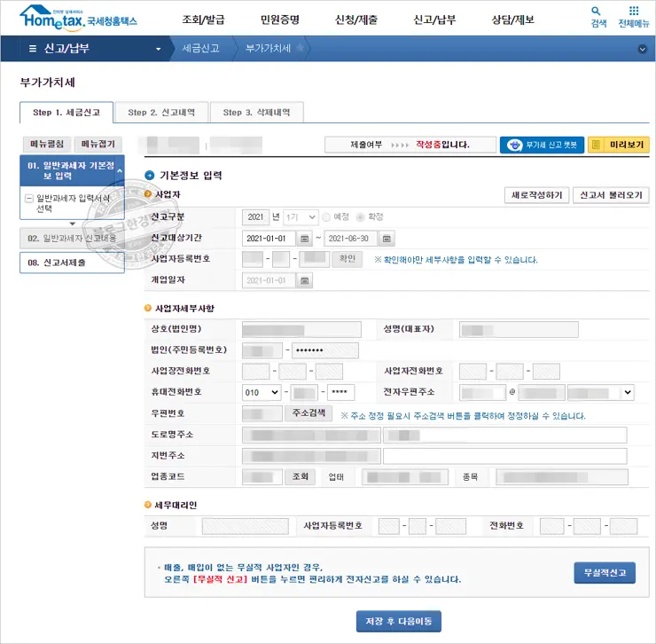This screenshot has width=656, height=644.
Task: Open the 민원증명 top menu
Action: coord(279,20)
